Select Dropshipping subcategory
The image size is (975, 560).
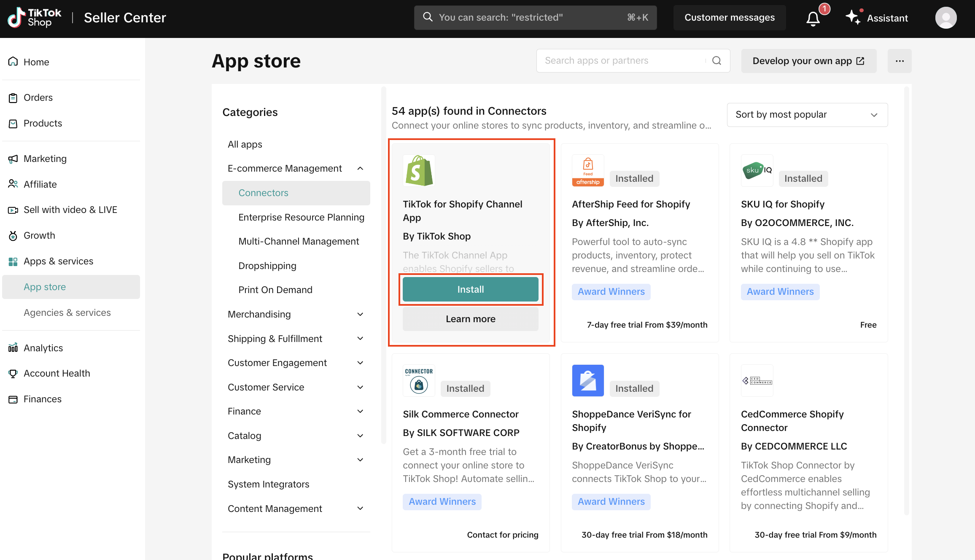point(267,266)
